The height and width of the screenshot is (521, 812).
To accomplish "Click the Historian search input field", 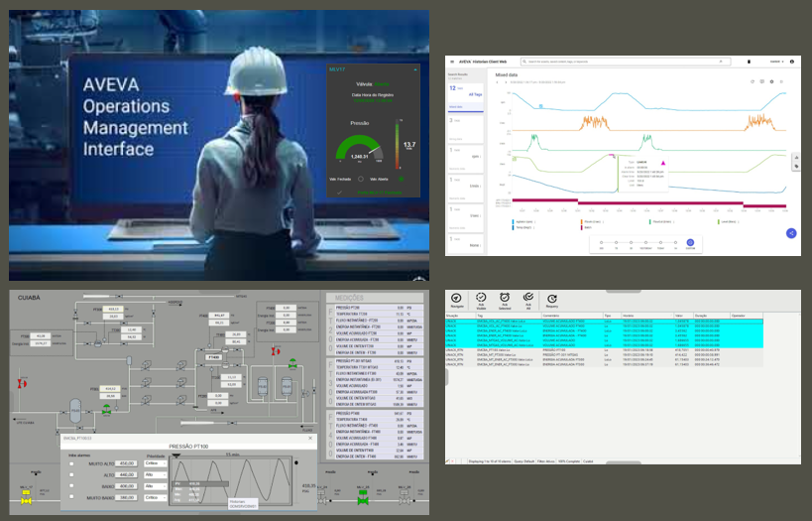I will [626, 62].
